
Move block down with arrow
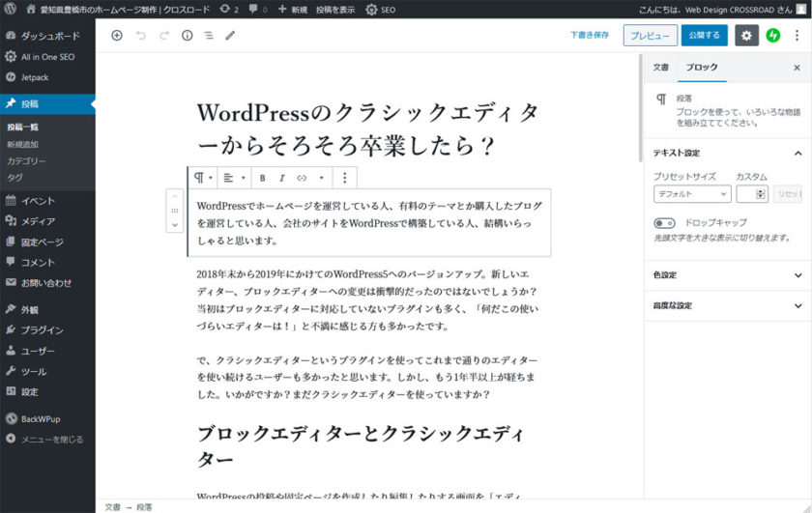coord(175,225)
